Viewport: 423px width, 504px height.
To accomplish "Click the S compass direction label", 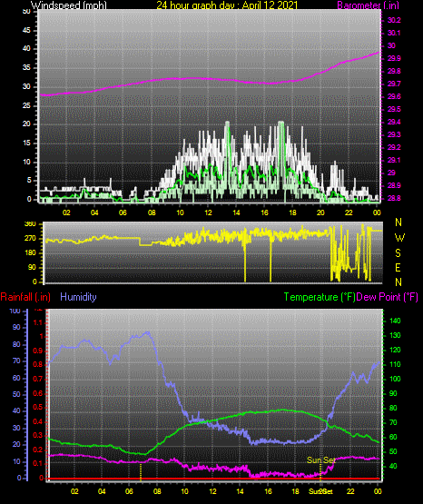I will tap(398, 253).
